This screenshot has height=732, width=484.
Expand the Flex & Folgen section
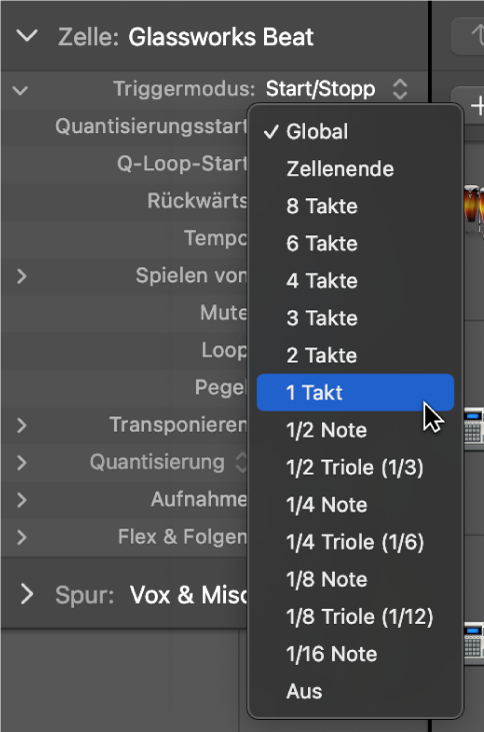click(x=21, y=537)
